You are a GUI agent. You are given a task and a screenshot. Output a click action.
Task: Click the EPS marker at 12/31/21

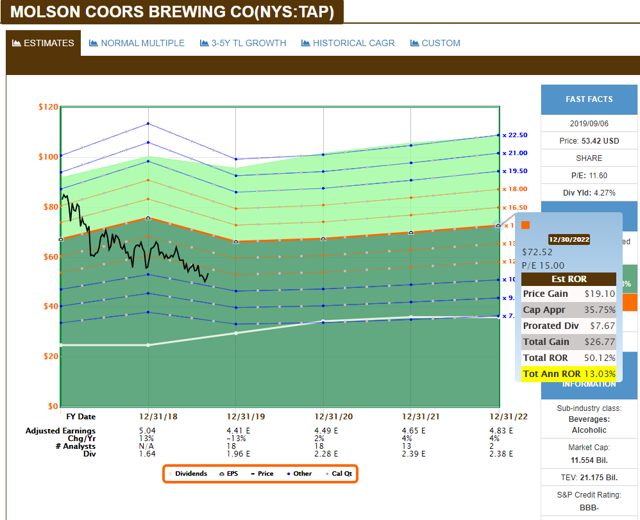click(411, 232)
